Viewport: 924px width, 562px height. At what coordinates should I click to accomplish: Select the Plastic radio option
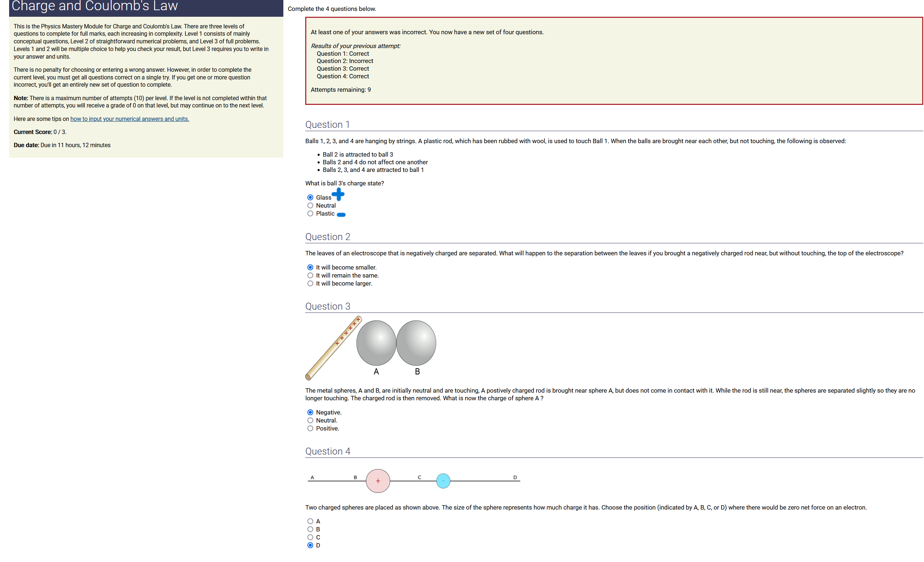[x=310, y=214]
